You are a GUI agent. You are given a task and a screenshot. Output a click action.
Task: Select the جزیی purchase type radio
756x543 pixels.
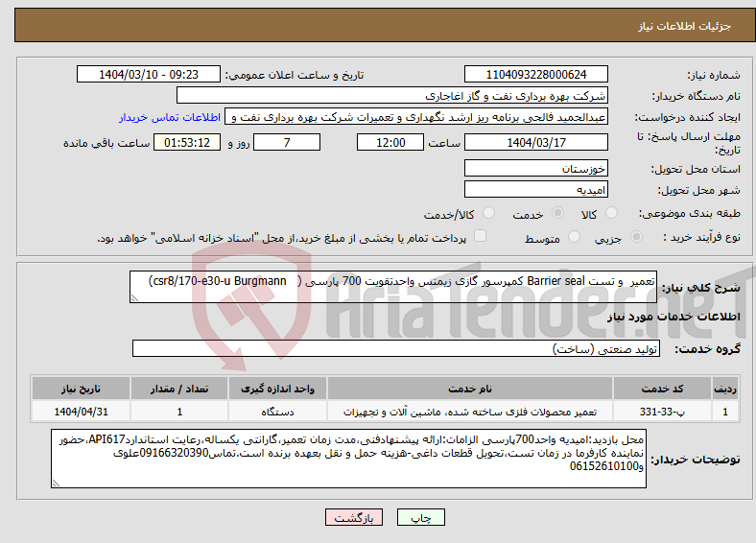[636, 237]
